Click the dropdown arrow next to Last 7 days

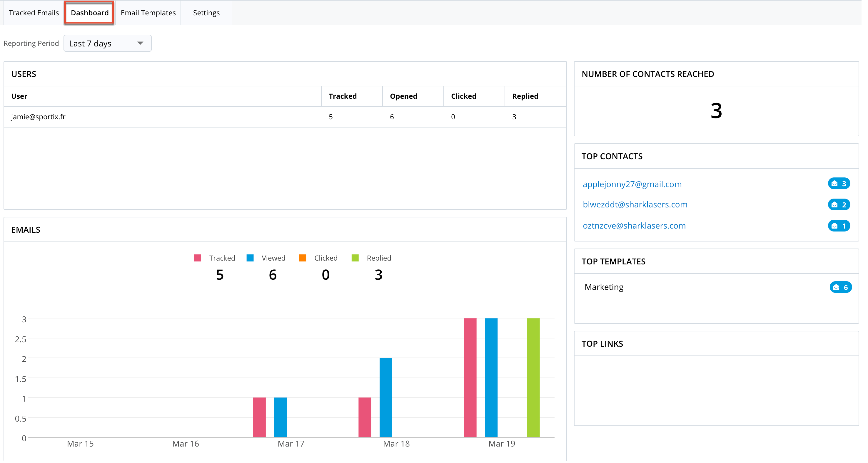point(140,43)
